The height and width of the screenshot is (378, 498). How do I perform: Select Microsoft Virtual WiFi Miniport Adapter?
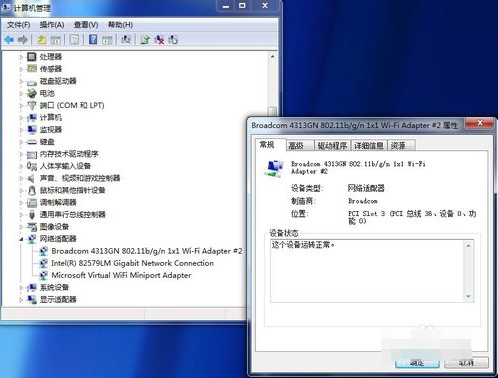point(121,275)
